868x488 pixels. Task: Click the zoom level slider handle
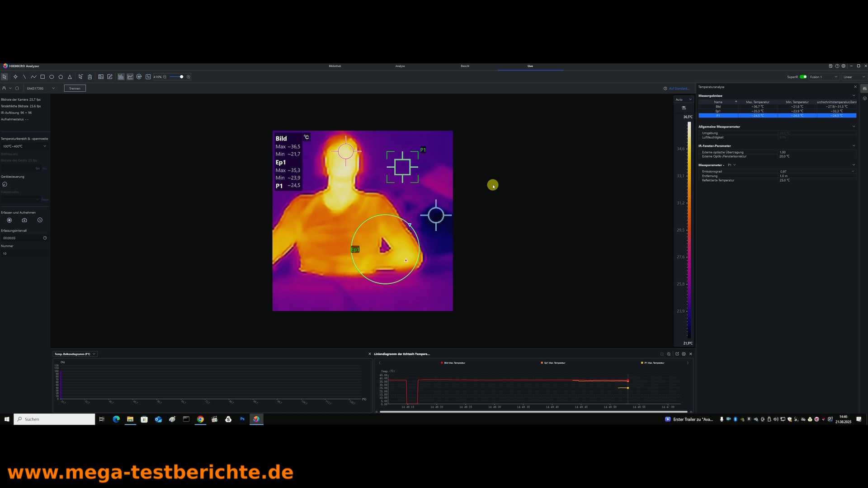coord(182,77)
